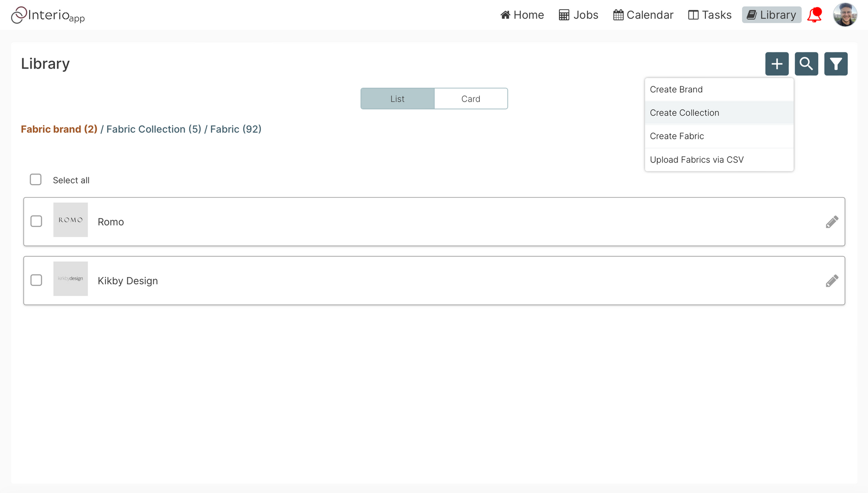
Task: Open the user profile avatar
Action: (x=845, y=15)
